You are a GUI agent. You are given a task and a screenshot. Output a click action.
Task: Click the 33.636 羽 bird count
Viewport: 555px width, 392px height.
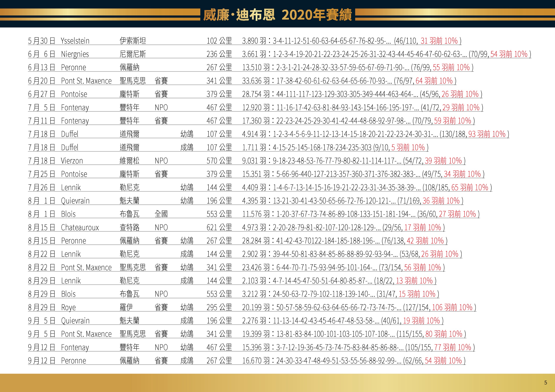tap(256, 81)
